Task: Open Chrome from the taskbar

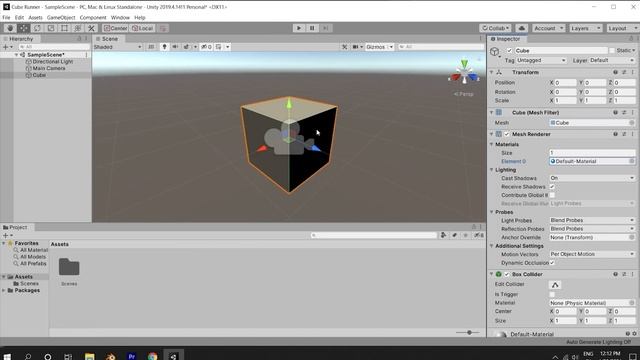Action: coord(153,356)
